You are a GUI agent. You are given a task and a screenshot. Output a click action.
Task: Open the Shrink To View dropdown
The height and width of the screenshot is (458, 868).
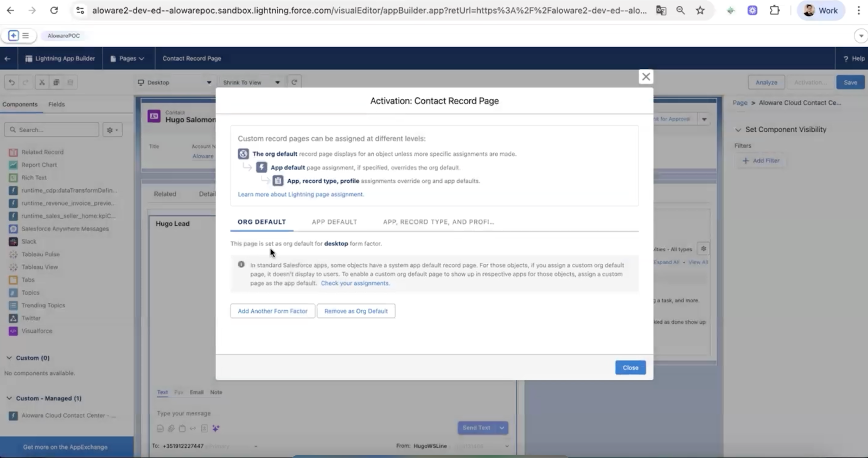252,82
